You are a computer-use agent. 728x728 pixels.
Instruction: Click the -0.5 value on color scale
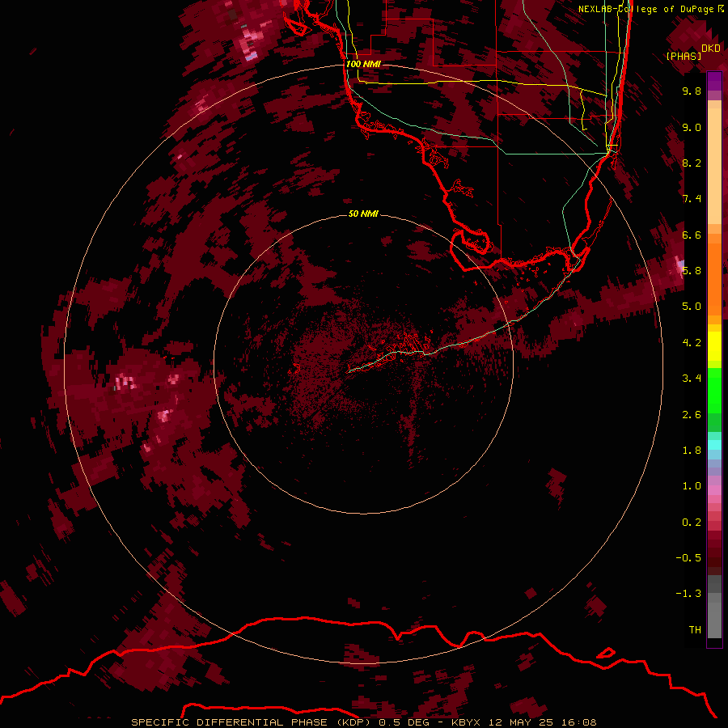pyautogui.click(x=688, y=558)
